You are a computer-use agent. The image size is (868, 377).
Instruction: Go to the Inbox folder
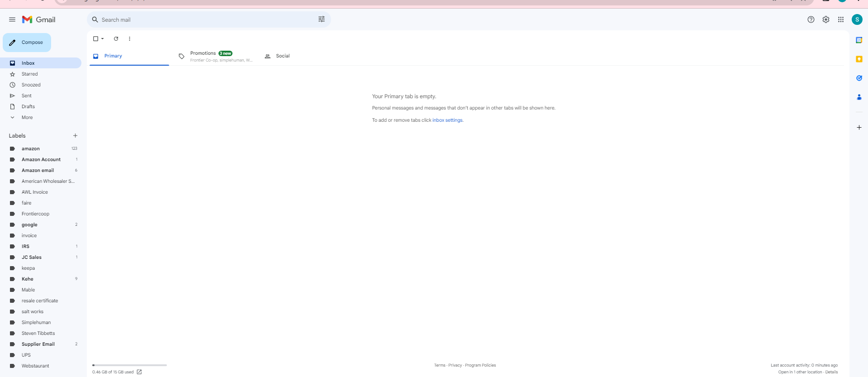41,63
